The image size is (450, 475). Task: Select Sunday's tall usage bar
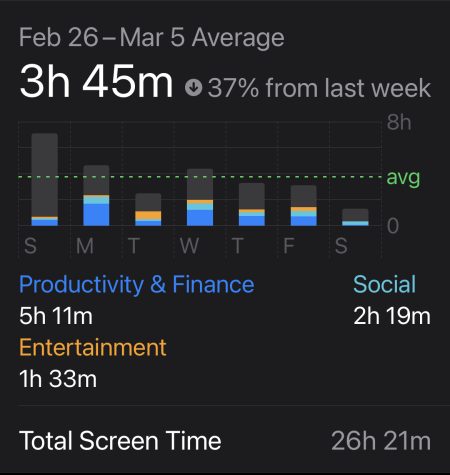click(x=45, y=180)
